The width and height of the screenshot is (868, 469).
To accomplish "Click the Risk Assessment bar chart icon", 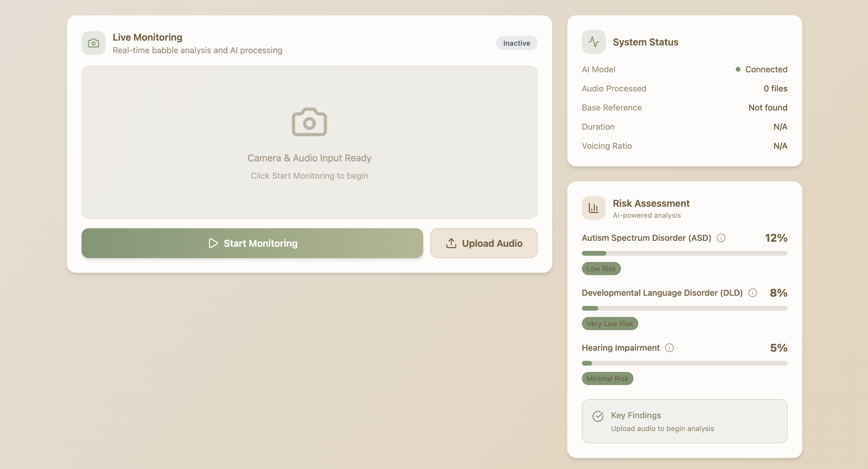I will 594,208.
